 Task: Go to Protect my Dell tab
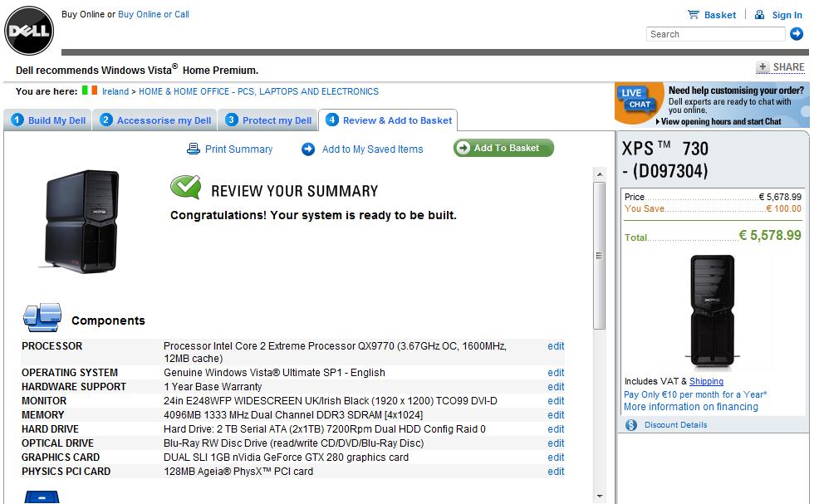coord(268,120)
